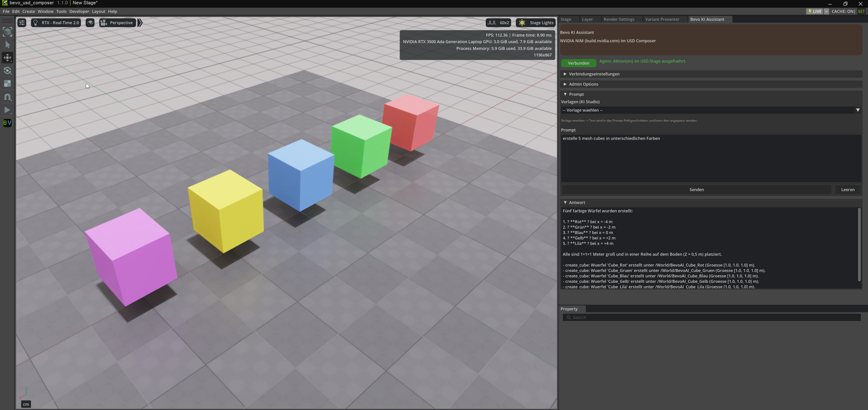The image size is (868, 410).
Task: Click the 'Agent: Aktion(en) im USD-Stage ausgefuehrt.' status text
Action: 642,61
